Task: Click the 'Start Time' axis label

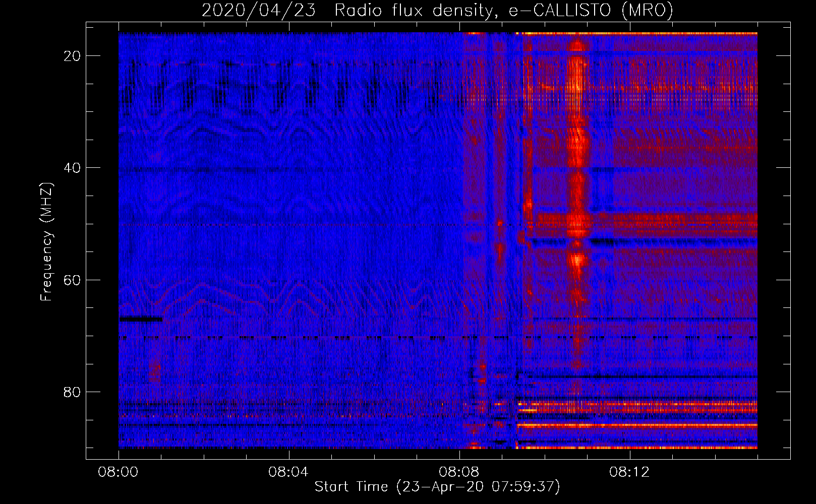Action: (437, 487)
